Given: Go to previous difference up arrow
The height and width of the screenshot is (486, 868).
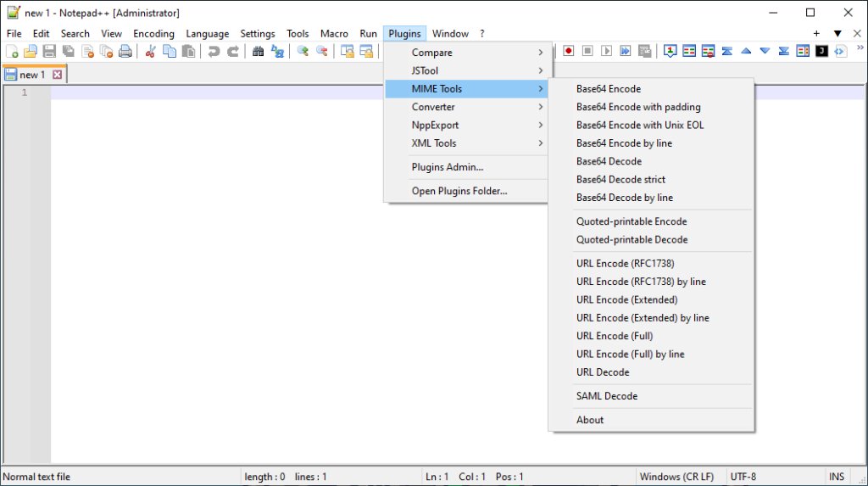Looking at the screenshot, I should click(746, 51).
